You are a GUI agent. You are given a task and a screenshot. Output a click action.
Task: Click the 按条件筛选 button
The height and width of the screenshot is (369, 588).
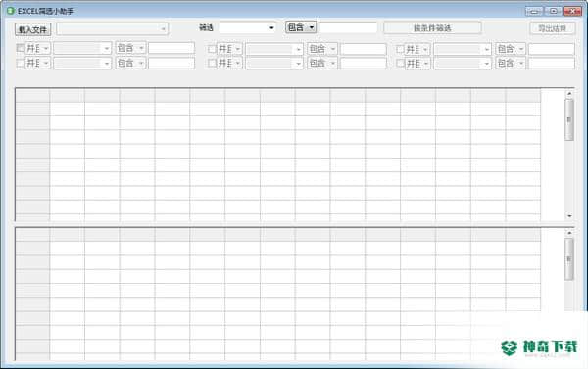(432, 28)
